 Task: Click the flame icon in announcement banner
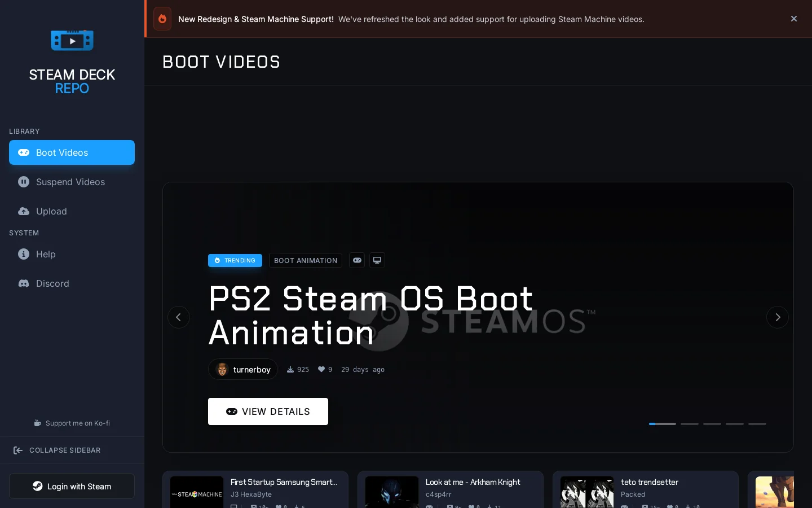162,19
